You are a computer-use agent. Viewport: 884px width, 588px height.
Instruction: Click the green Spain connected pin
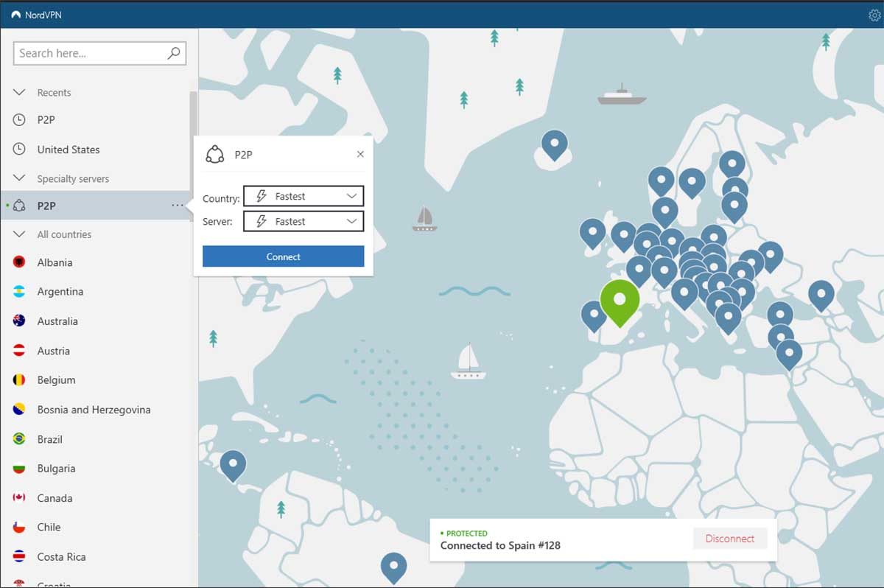point(620,302)
